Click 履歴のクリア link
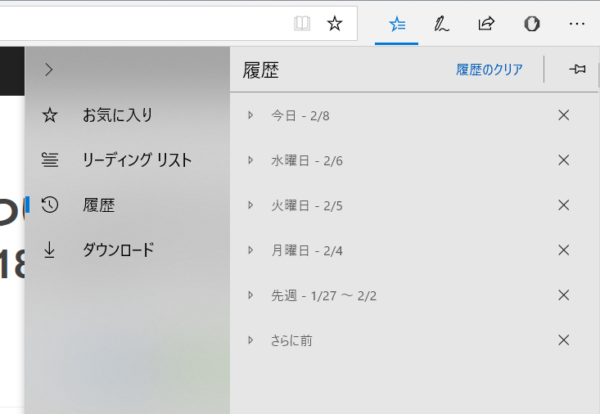This screenshot has width=600, height=414. (x=489, y=70)
